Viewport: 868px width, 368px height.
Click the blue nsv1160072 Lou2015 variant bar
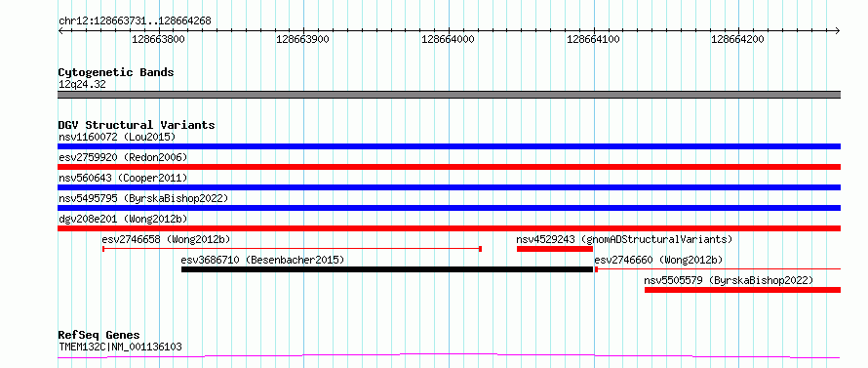point(449,146)
